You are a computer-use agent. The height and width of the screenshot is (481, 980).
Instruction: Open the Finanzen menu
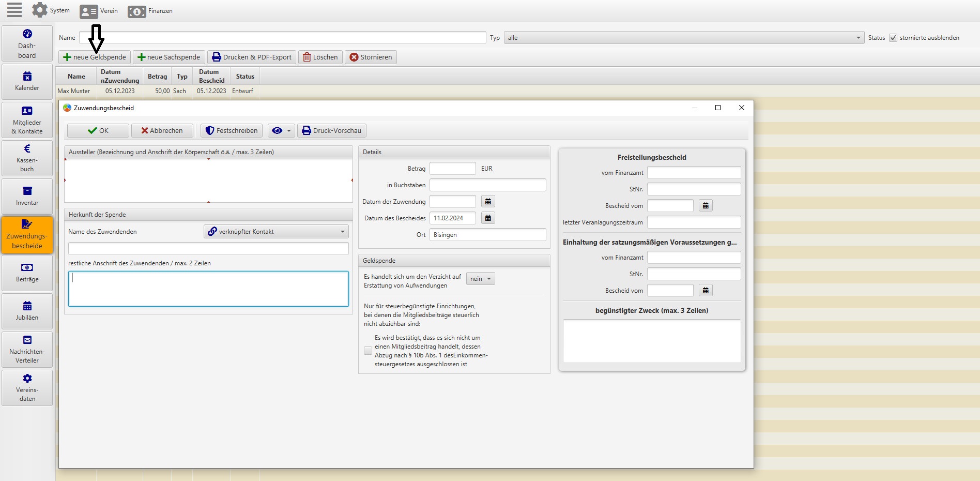150,11
